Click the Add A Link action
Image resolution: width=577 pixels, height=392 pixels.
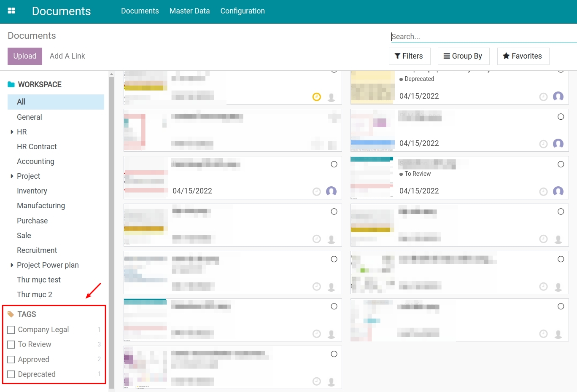[67, 56]
